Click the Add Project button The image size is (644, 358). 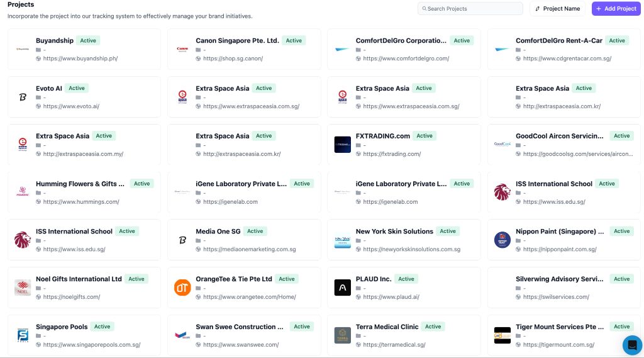click(616, 9)
